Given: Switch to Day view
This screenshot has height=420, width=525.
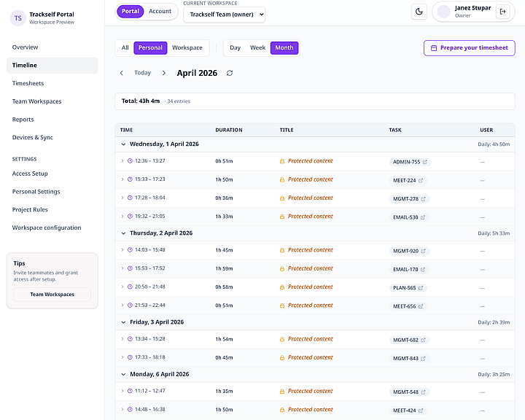Looking at the screenshot, I should coord(235,47).
